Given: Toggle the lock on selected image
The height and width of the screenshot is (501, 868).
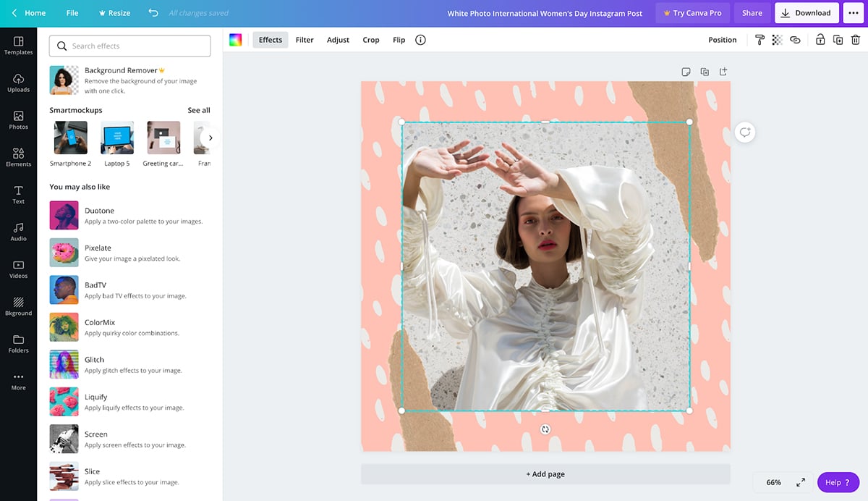Looking at the screenshot, I should tap(820, 40).
